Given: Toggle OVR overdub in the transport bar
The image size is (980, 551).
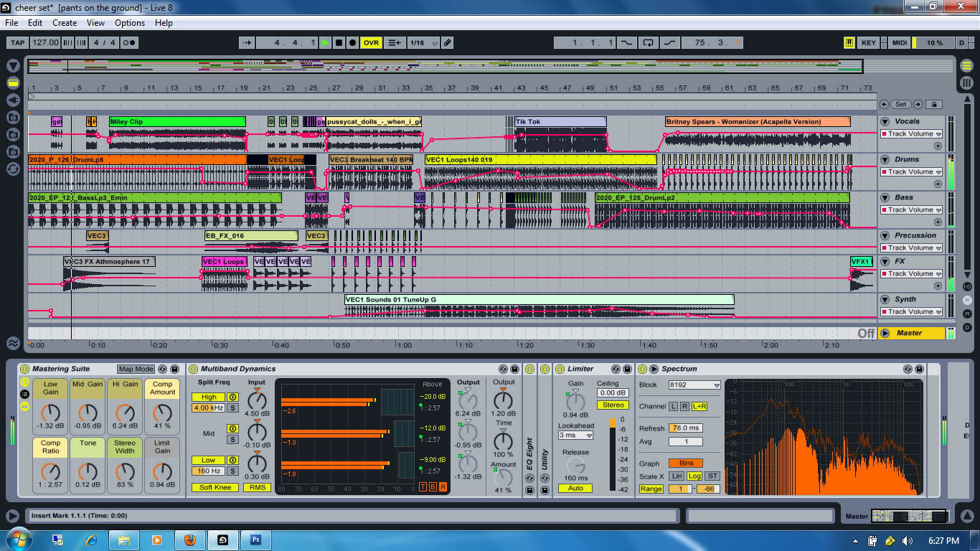Looking at the screenshot, I should point(372,42).
